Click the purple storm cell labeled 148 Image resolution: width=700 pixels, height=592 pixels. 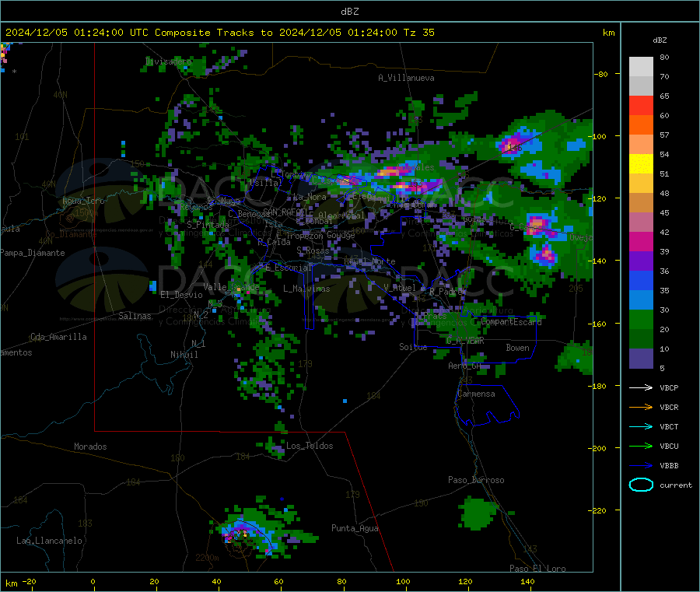coord(512,145)
